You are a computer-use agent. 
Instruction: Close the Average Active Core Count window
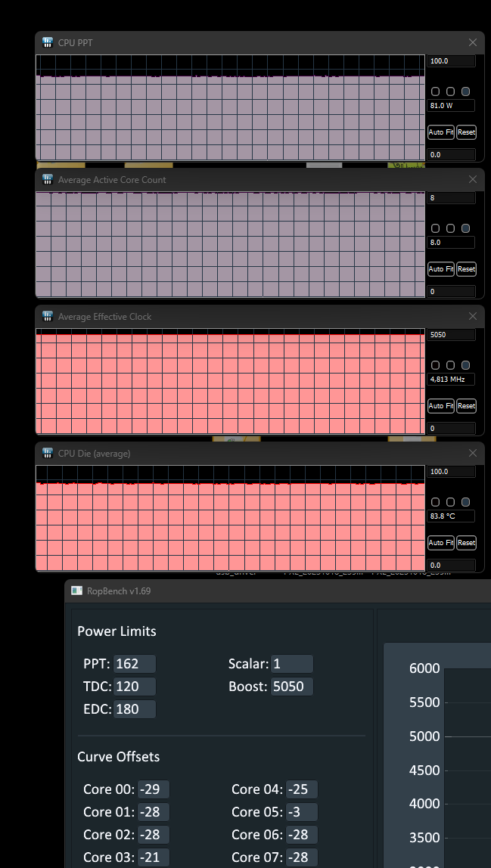coord(473,179)
